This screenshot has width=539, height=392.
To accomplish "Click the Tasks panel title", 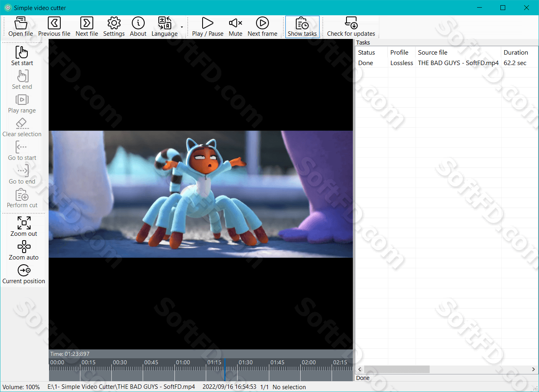I will tap(363, 43).
